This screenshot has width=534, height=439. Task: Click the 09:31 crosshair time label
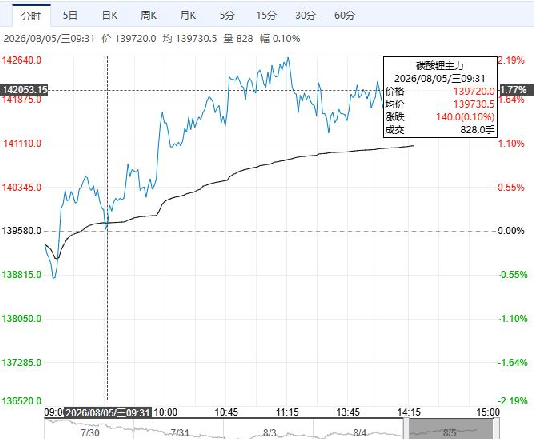pyautogui.click(x=108, y=412)
